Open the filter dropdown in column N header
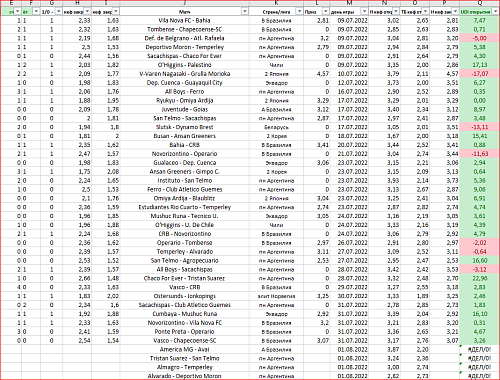 tap(396, 12)
